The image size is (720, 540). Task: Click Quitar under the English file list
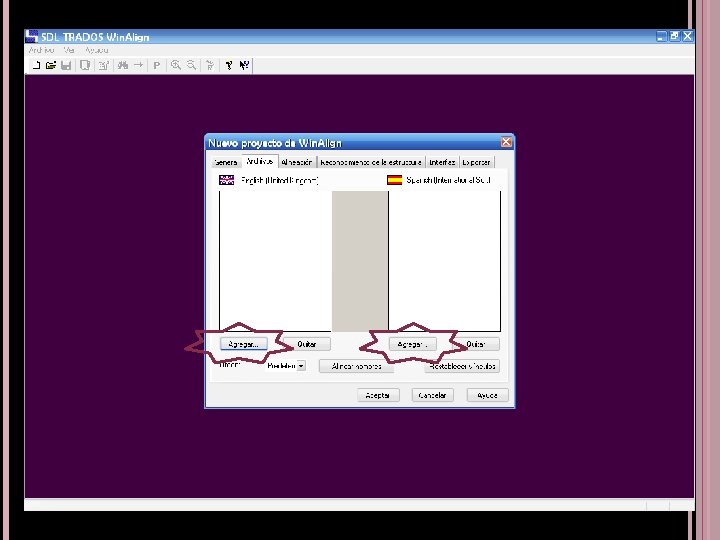(307, 344)
